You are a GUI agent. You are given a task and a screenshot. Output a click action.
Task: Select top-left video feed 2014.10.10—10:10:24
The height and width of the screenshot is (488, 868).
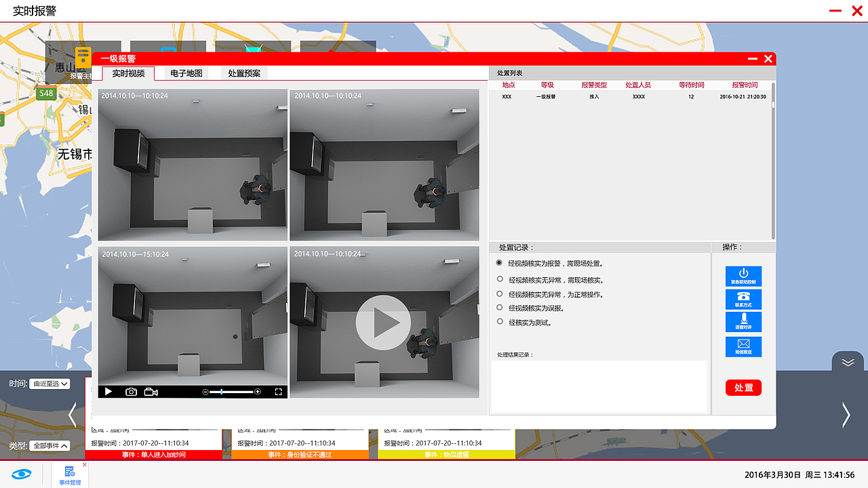tap(193, 165)
